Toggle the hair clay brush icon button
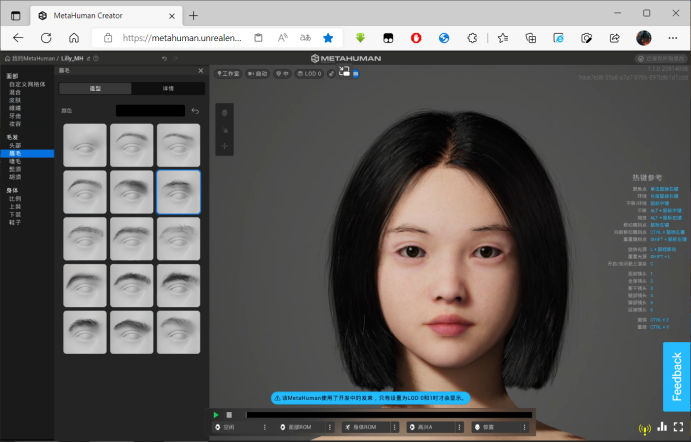Viewport: 691px width, 443px height. click(331, 74)
